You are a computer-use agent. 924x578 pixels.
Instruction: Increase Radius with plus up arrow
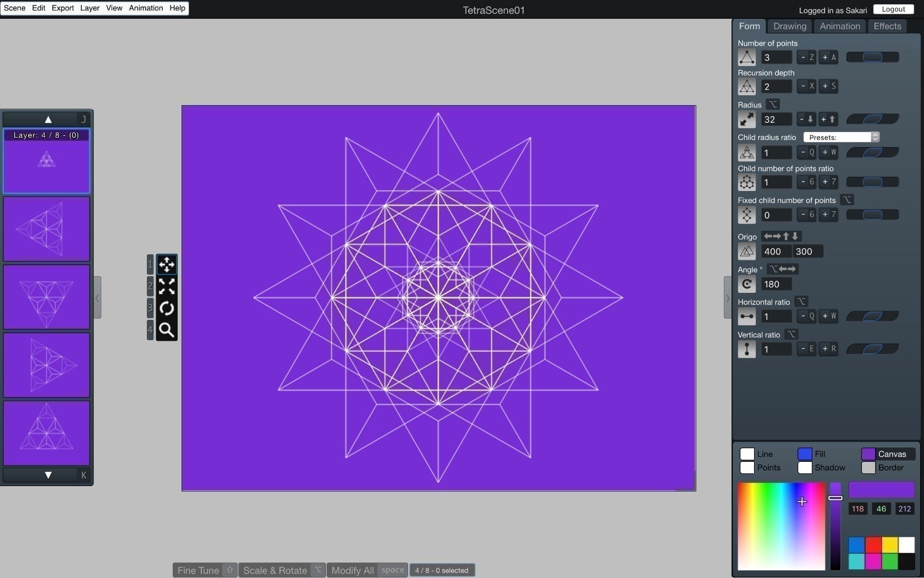click(829, 119)
